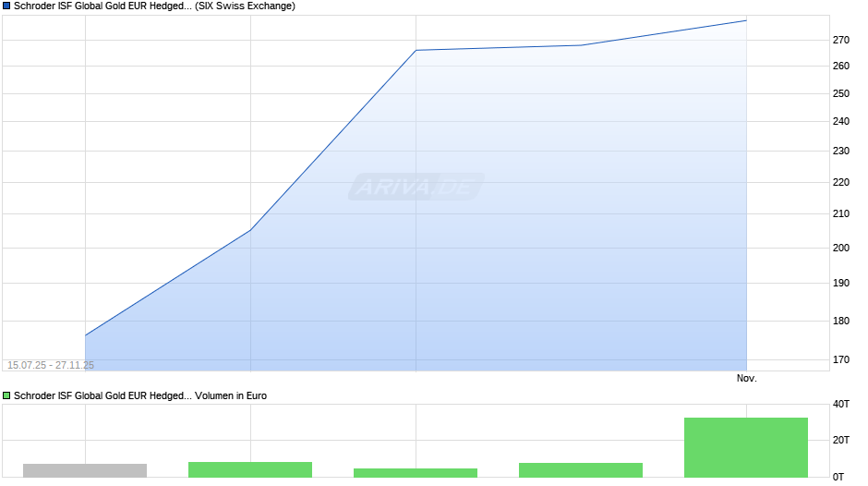Click the price line's end point in November
The height and width of the screenshot is (486, 868).
746,20
